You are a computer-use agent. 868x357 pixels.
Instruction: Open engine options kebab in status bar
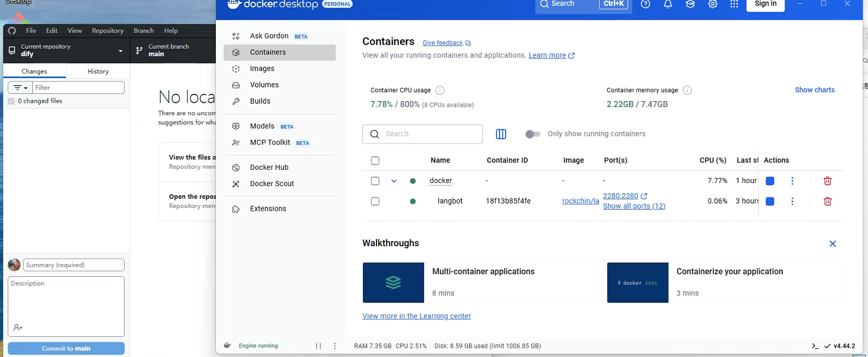335,346
